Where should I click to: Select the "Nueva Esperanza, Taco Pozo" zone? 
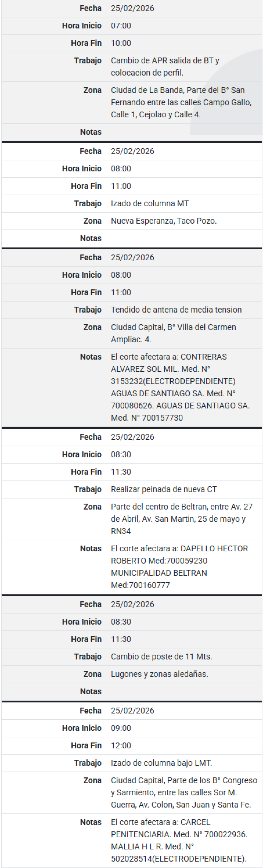point(164,221)
